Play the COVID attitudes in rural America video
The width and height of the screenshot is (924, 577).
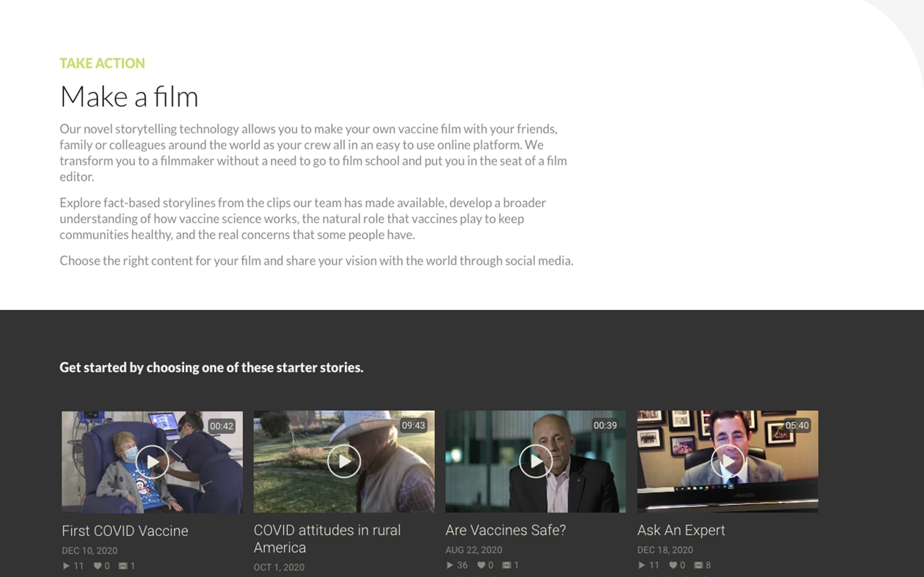pos(344,461)
